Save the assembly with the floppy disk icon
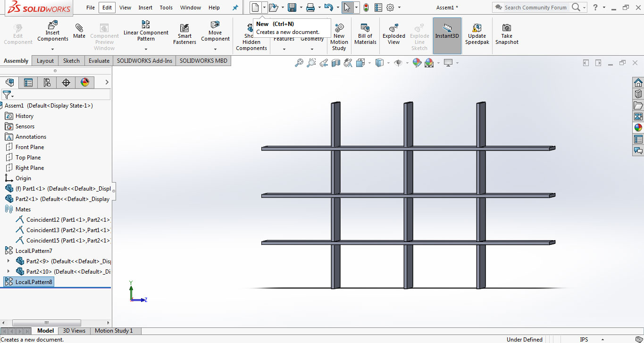This screenshot has width=644, height=343. click(292, 8)
